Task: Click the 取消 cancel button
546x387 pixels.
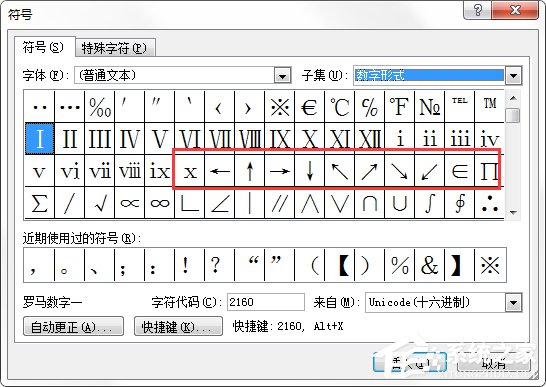Action: (x=494, y=363)
